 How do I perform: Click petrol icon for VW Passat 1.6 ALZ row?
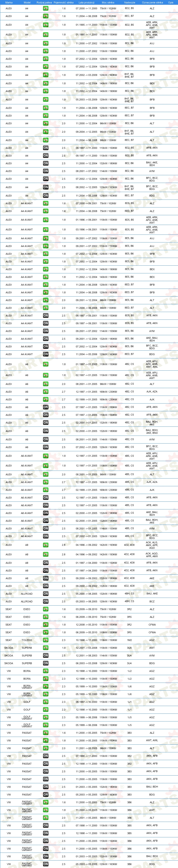tap(46, 733)
